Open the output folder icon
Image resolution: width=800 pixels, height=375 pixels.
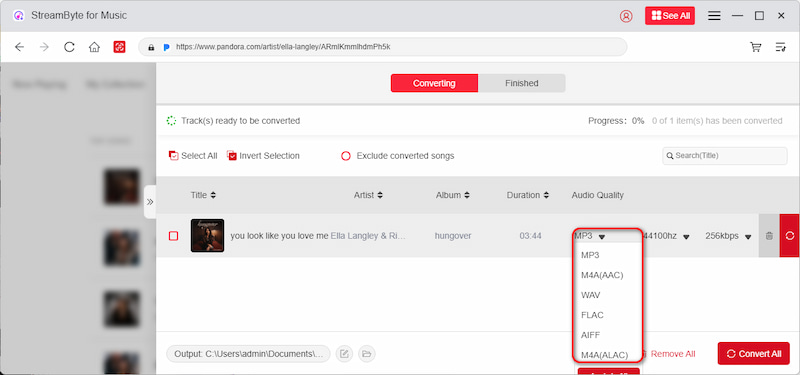coord(366,354)
